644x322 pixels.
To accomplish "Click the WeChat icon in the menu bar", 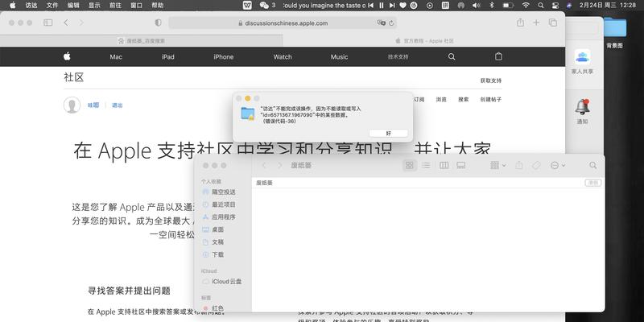I will (x=264, y=6).
